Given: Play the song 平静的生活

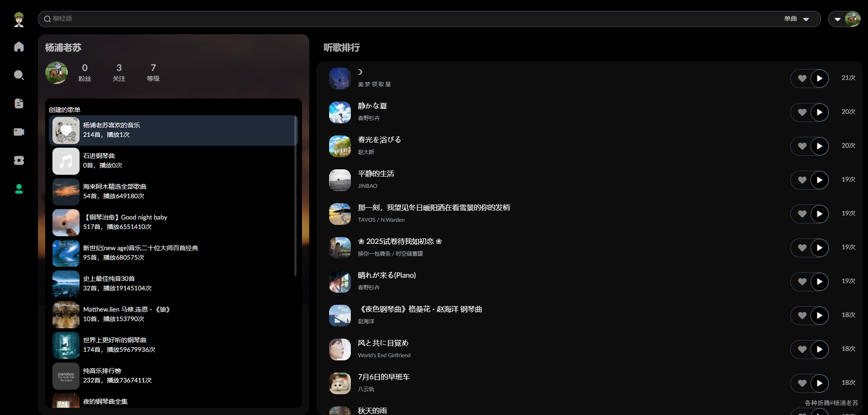Looking at the screenshot, I should [820, 180].
